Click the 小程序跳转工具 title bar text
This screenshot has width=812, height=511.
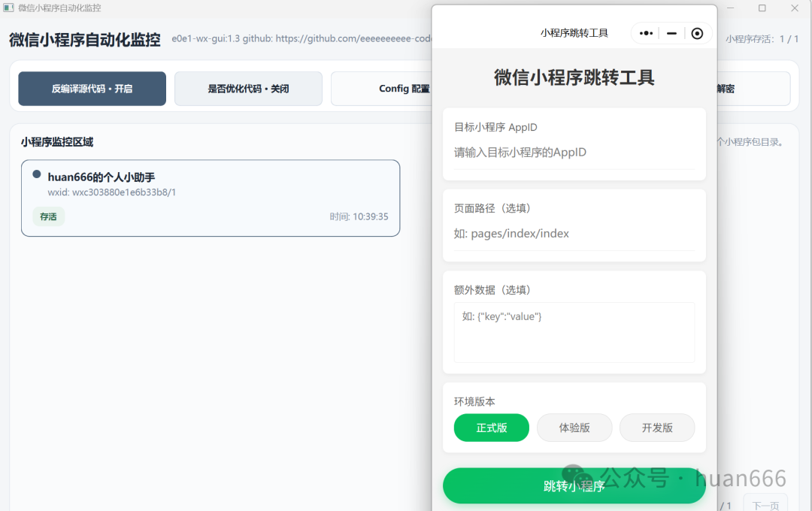tap(574, 33)
